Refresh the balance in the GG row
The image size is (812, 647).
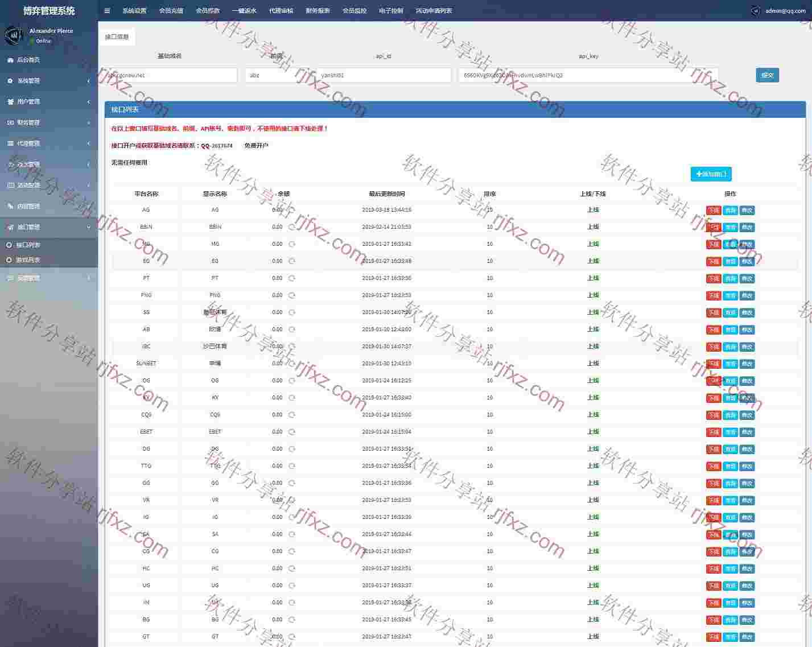292,483
